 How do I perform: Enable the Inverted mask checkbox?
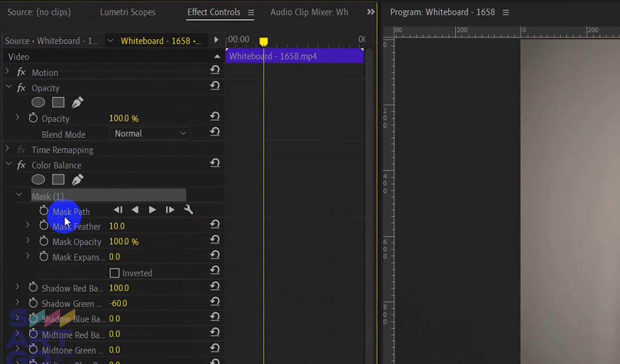click(115, 273)
